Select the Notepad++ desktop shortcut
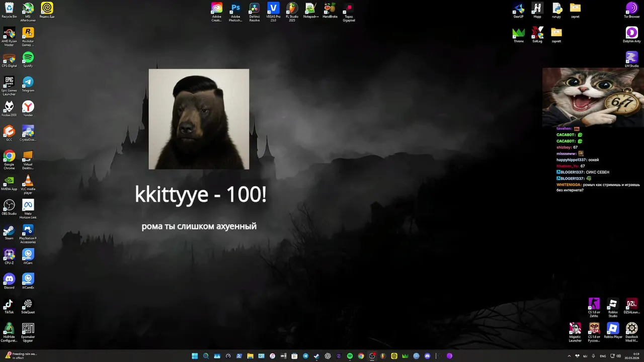The height and width of the screenshot is (362, 644). (311, 10)
